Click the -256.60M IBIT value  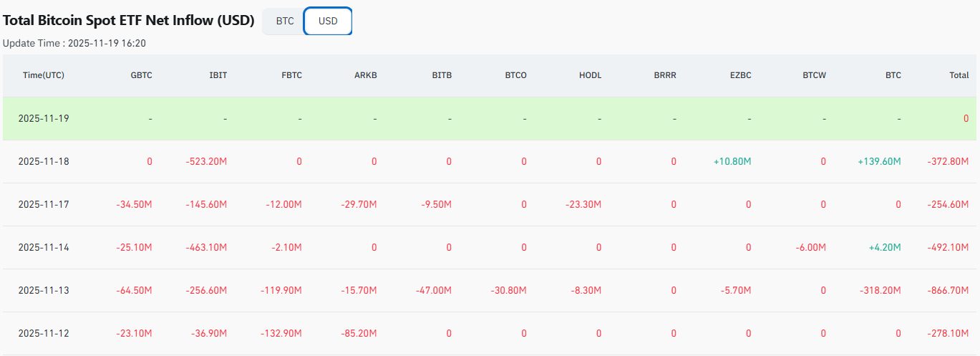tap(206, 291)
